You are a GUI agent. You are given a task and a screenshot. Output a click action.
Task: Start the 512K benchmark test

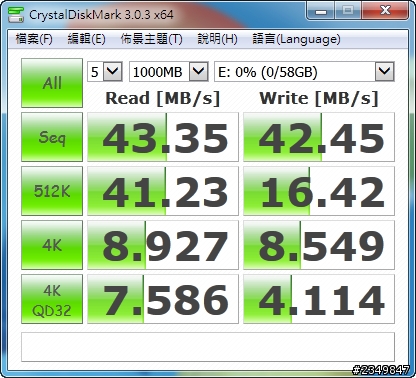[x=52, y=191]
